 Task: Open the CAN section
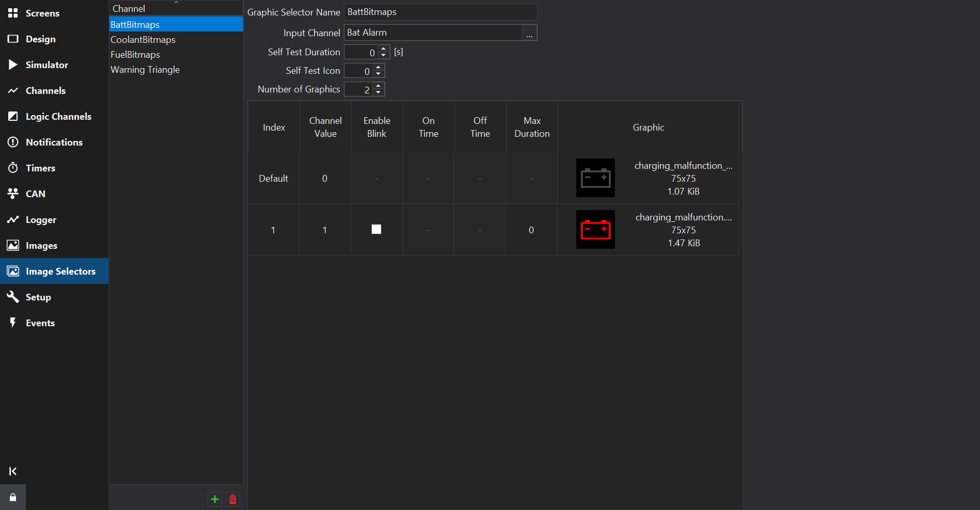[35, 194]
